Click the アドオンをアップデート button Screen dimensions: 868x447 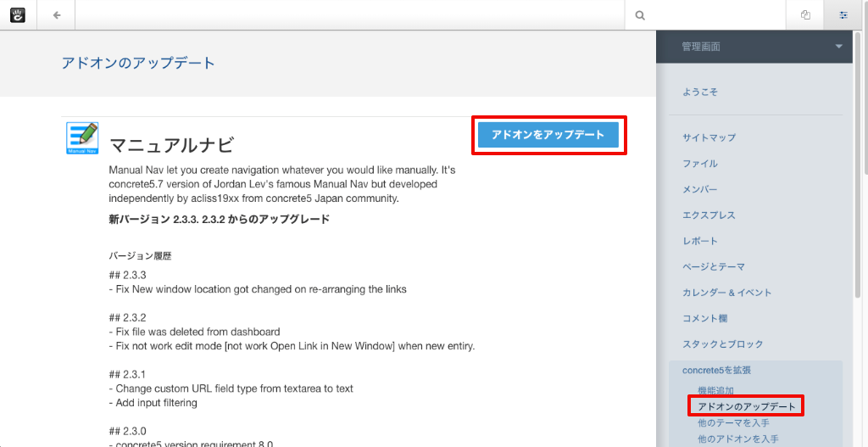click(x=548, y=135)
